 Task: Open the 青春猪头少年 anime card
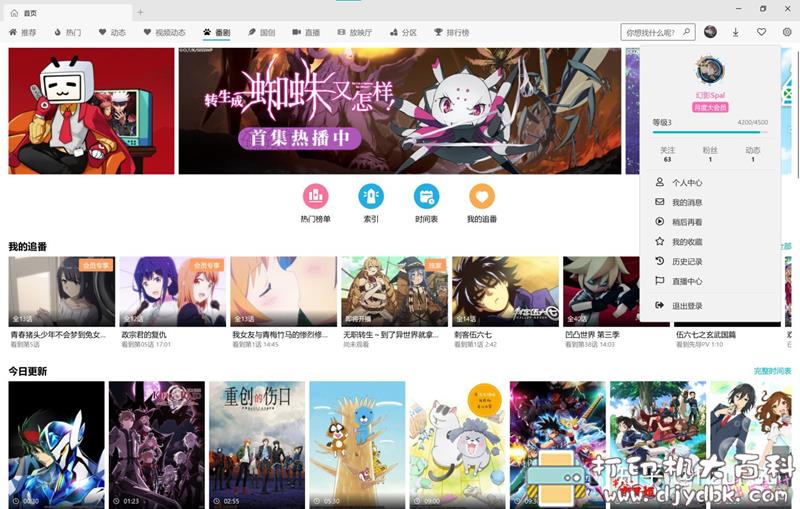[x=62, y=302]
